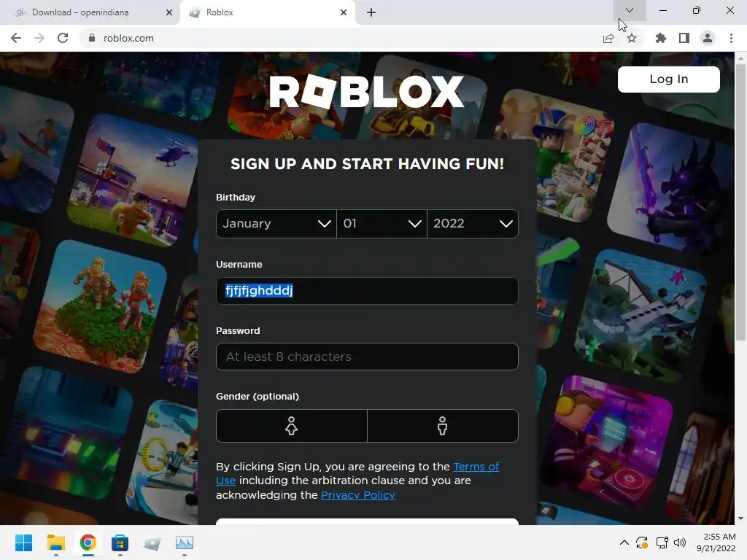Open File Explorer from the taskbar
The width and height of the screenshot is (747, 560).
pyautogui.click(x=55, y=542)
